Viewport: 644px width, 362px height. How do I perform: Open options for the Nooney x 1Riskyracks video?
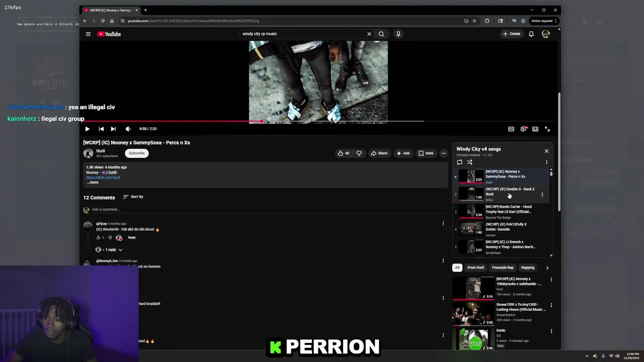551,280
